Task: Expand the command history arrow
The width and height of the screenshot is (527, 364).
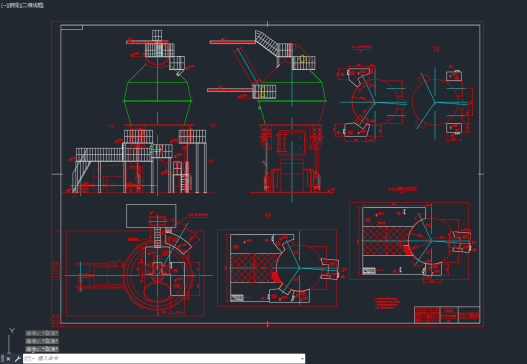Action: 301,359
